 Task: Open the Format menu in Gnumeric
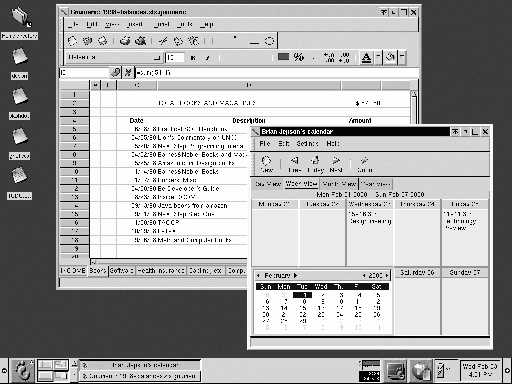point(162,24)
